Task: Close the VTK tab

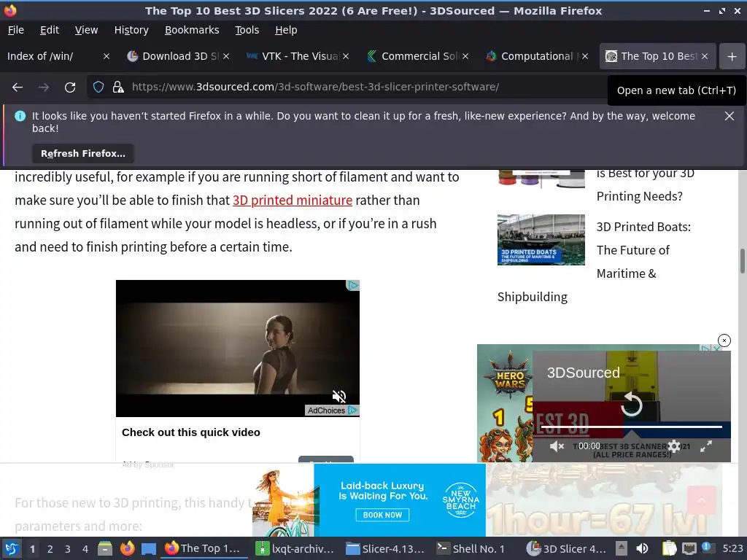Action: pyautogui.click(x=346, y=56)
